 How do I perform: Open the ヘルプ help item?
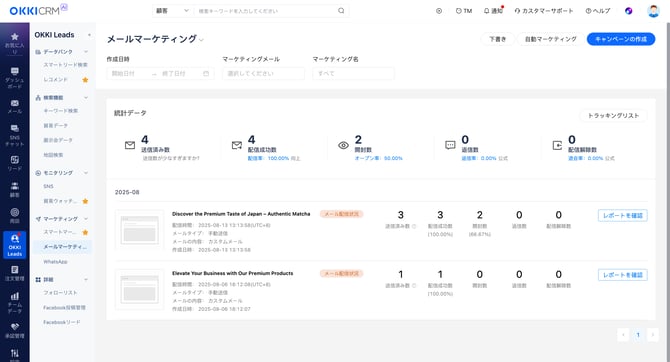[597, 11]
